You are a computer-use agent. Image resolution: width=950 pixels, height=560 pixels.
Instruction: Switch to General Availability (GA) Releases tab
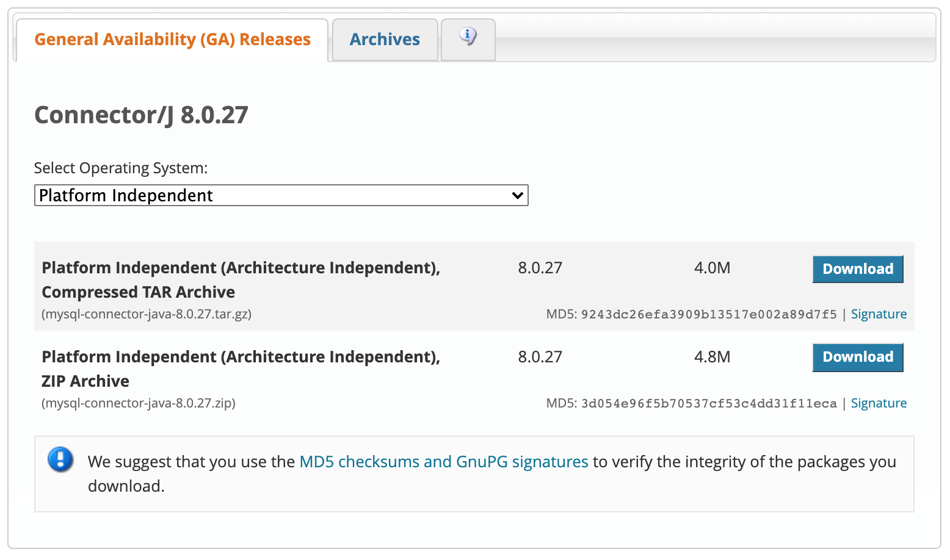[172, 40]
